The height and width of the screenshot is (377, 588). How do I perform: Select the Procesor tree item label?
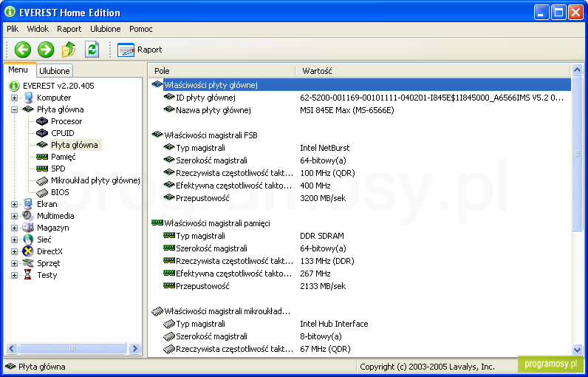[66, 121]
